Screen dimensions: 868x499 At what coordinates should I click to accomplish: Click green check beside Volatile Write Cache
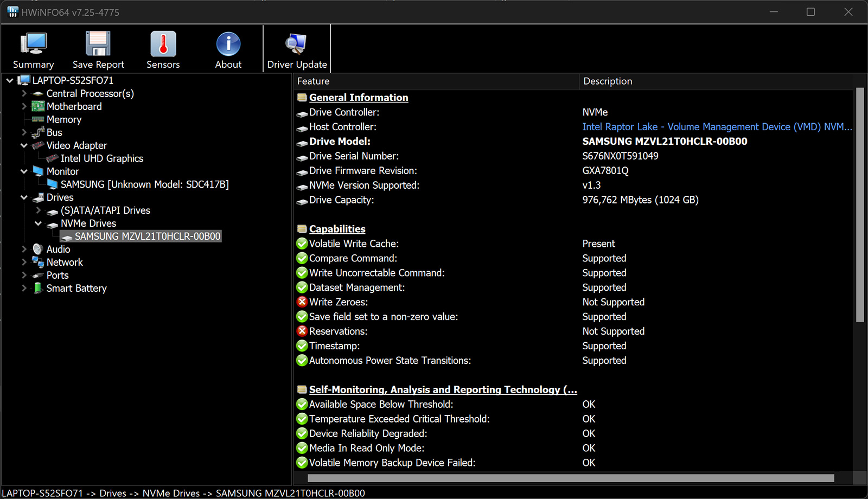302,244
